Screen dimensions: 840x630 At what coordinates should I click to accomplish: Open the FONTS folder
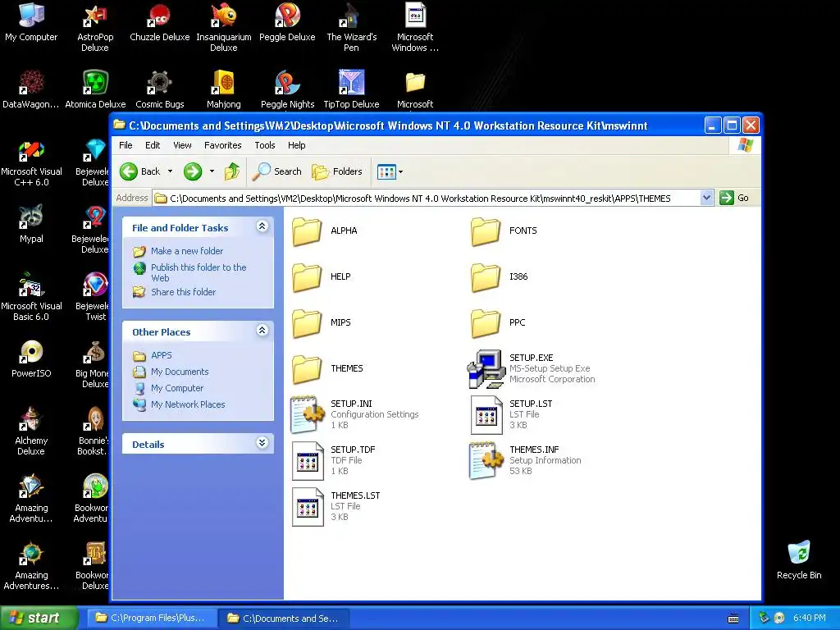pos(486,231)
